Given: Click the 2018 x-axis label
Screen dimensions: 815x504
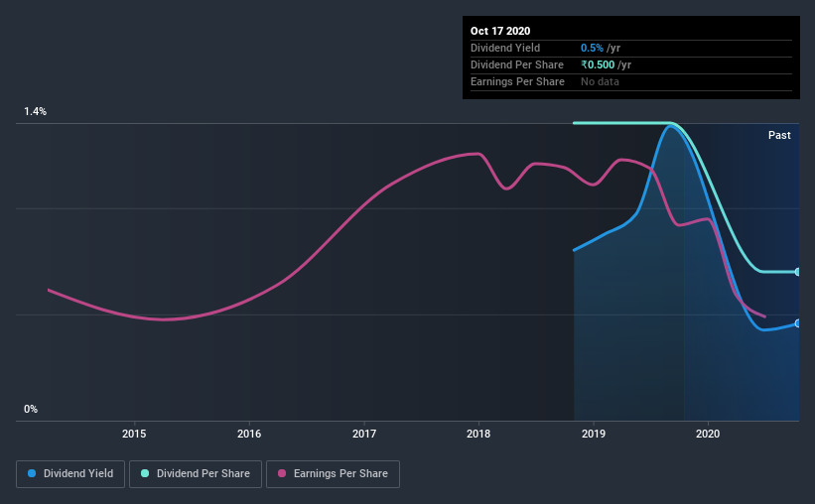Looking at the screenshot, I should click(478, 434).
